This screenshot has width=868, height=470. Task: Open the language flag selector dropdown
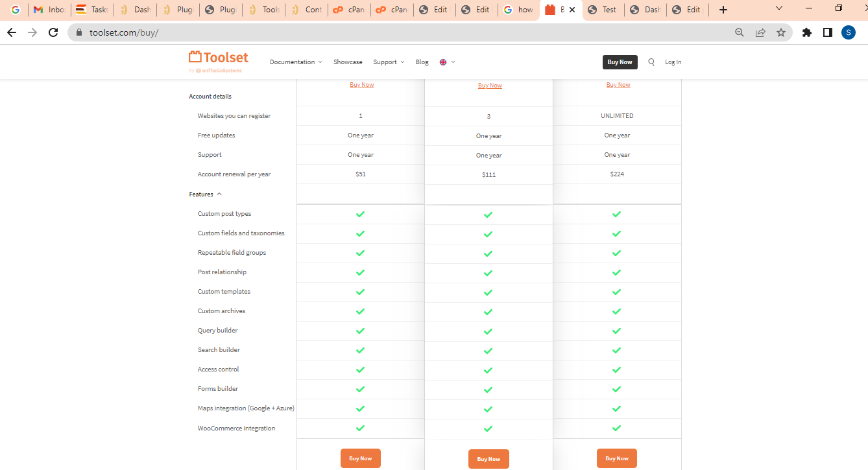click(447, 62)
